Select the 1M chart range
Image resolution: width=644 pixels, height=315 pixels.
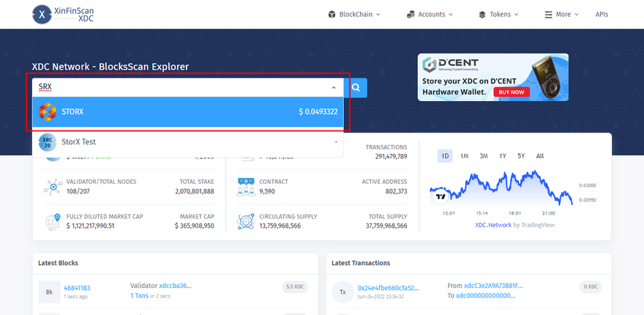point(465,156)
